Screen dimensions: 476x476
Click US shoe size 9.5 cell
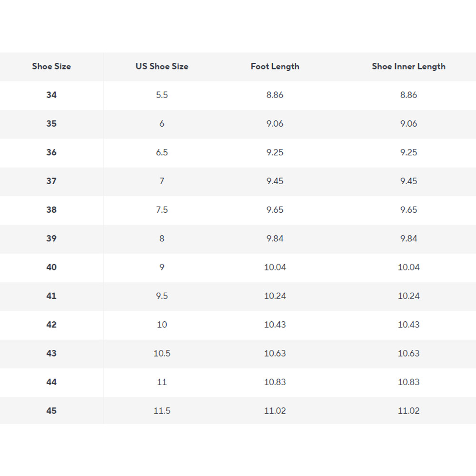point(162,296)
